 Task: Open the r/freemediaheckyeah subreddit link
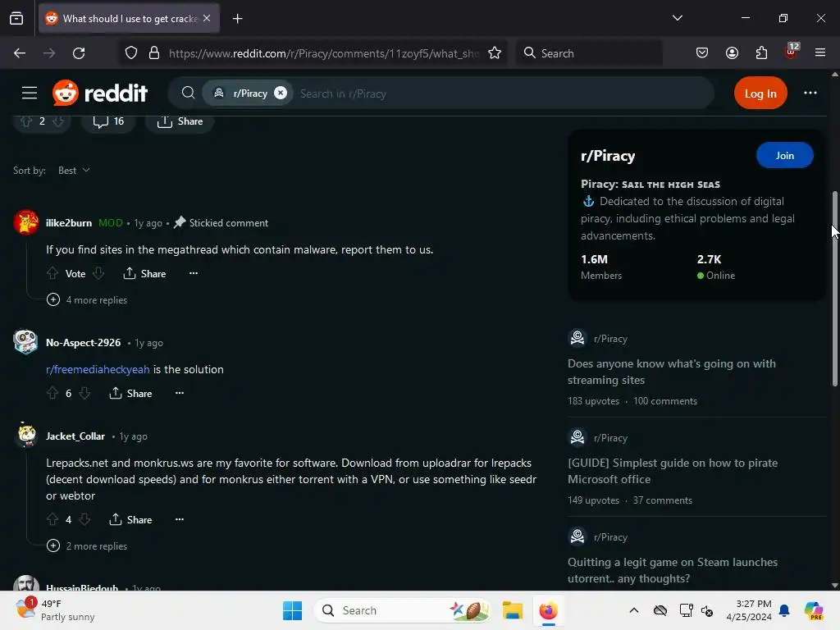[x=98, y=370]
